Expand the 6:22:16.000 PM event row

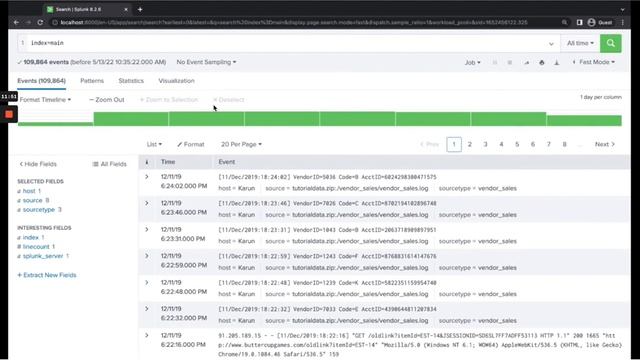click(147, 336)
